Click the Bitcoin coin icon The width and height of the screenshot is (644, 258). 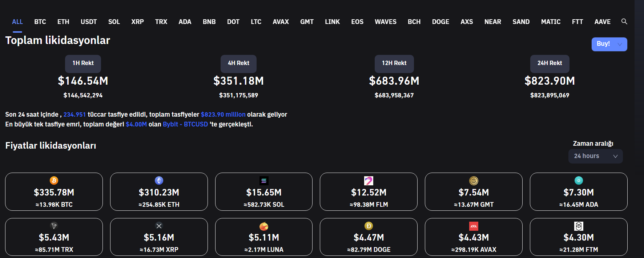coord(54,181)
